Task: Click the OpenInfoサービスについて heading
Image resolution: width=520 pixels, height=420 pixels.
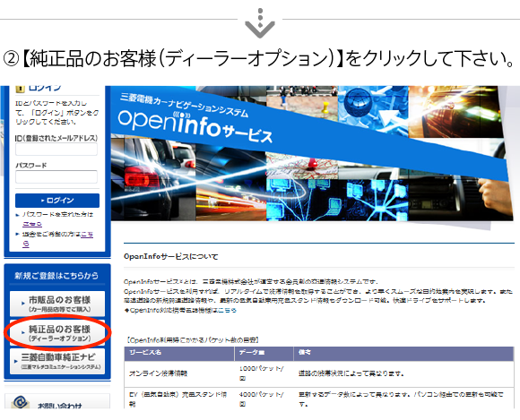Action: (x=170, y=256)
